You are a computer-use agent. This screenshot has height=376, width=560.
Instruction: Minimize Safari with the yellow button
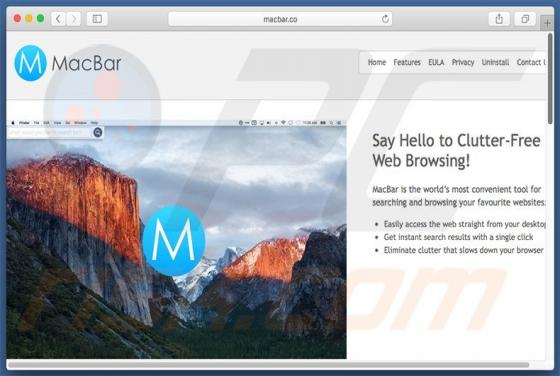(x=29, y=19)
